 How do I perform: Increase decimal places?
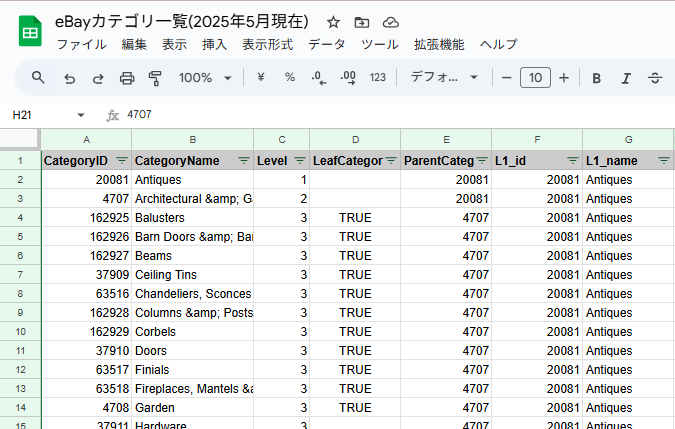(x=348, y=78)
